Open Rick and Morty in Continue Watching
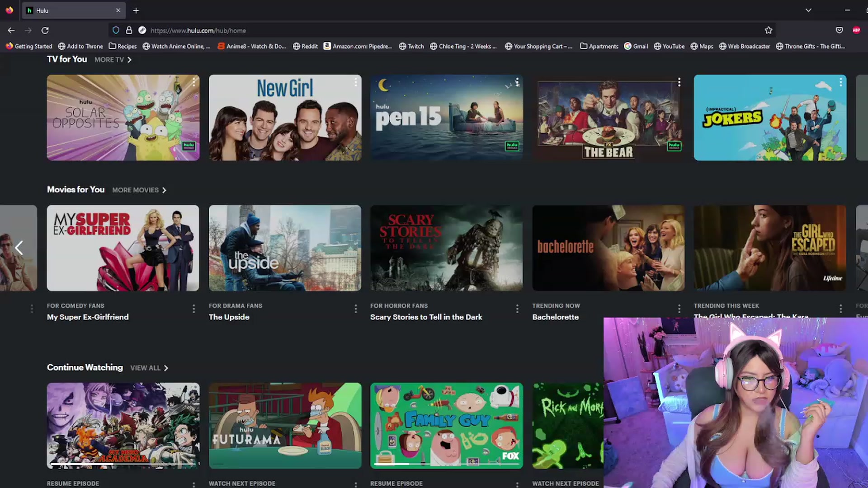Image resolution: width=868 pixels, height=488 pixels. point(568,426)
